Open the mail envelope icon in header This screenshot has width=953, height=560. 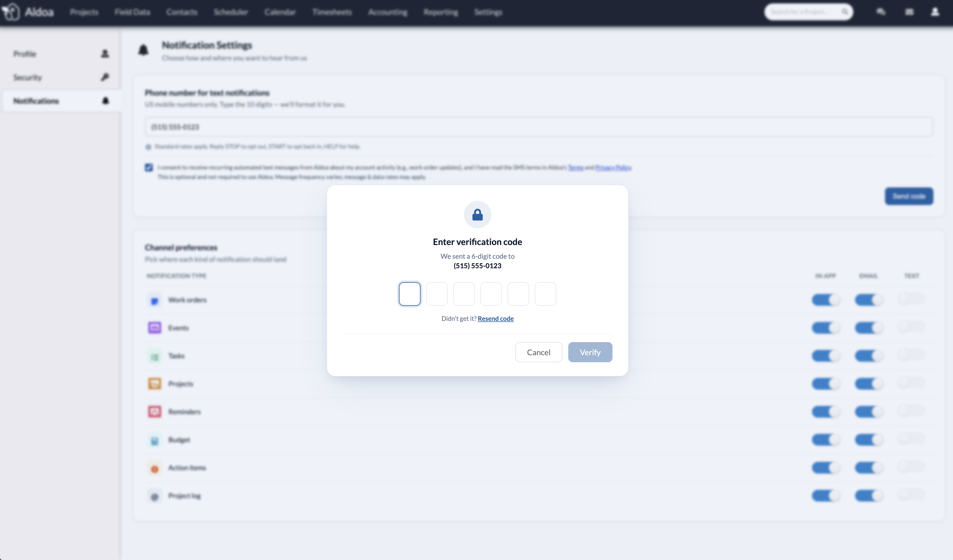tap(910, 12)
